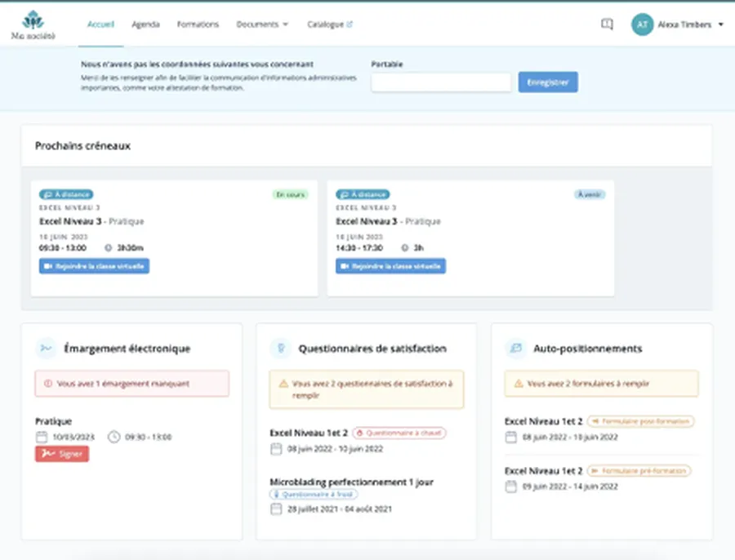Click calendar icon beside 09 juin 2022
The width and height of the screenshot is (735, 560).
point(511,487)
